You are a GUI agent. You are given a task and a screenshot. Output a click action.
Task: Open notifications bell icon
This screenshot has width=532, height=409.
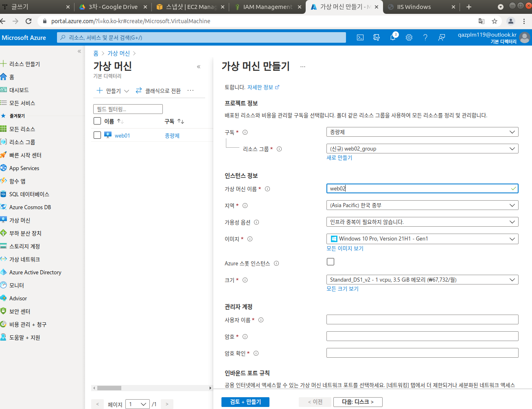(393, 37)
